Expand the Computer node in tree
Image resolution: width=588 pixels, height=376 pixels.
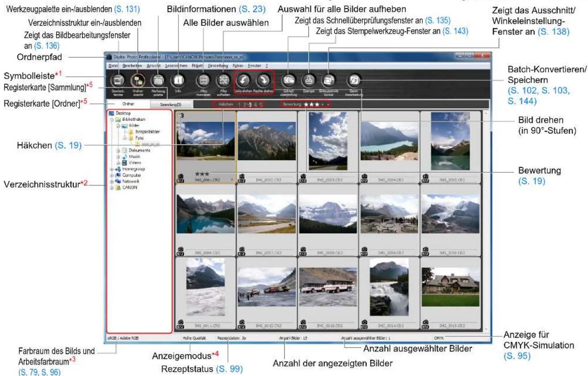point(111,175)
